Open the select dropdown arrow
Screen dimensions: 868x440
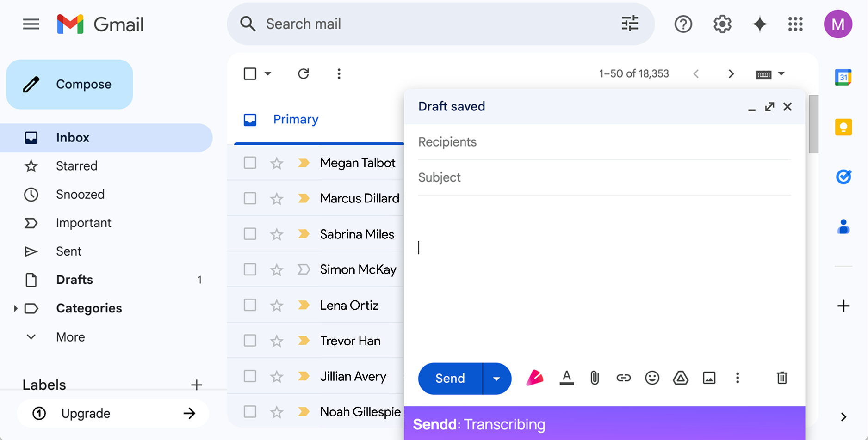click(268, 74)
